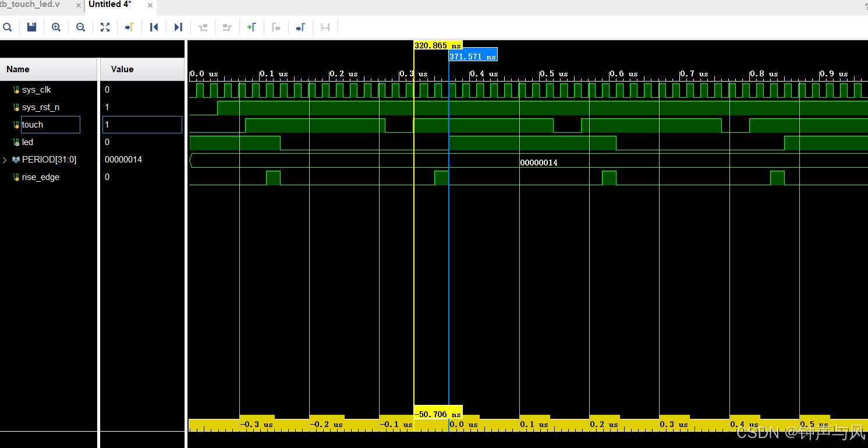
Task: Save the waveform configuration
Action: click(x=32, y=27)
